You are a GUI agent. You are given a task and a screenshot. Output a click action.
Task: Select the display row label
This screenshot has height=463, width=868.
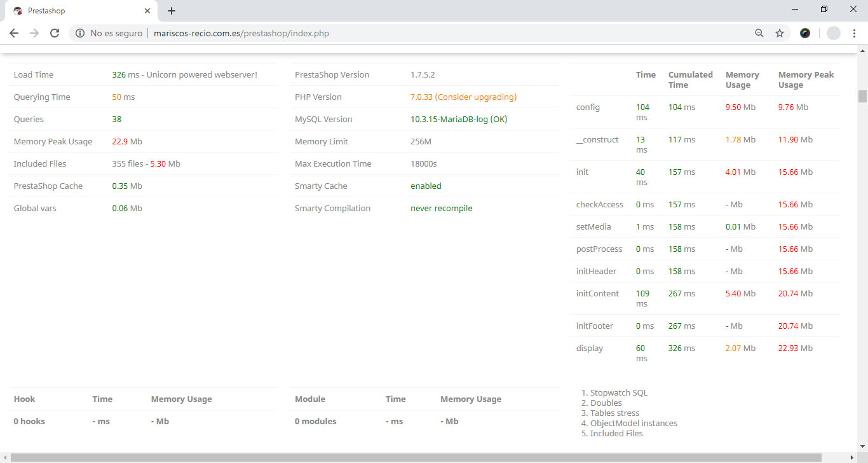click(590, 349)
